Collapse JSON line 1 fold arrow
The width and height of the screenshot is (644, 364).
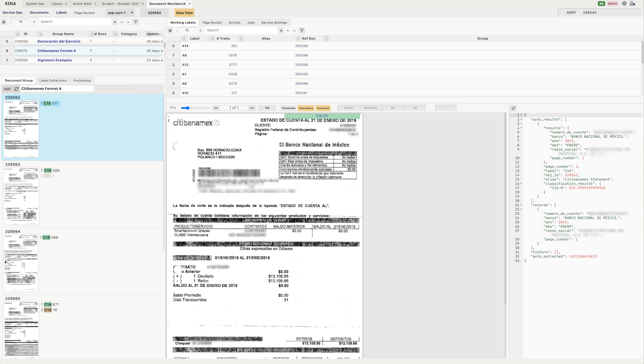coord(521,115)
